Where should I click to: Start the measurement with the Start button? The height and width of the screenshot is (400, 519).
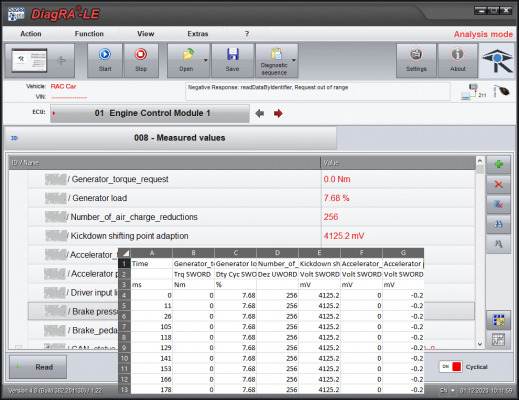point(105,60)
